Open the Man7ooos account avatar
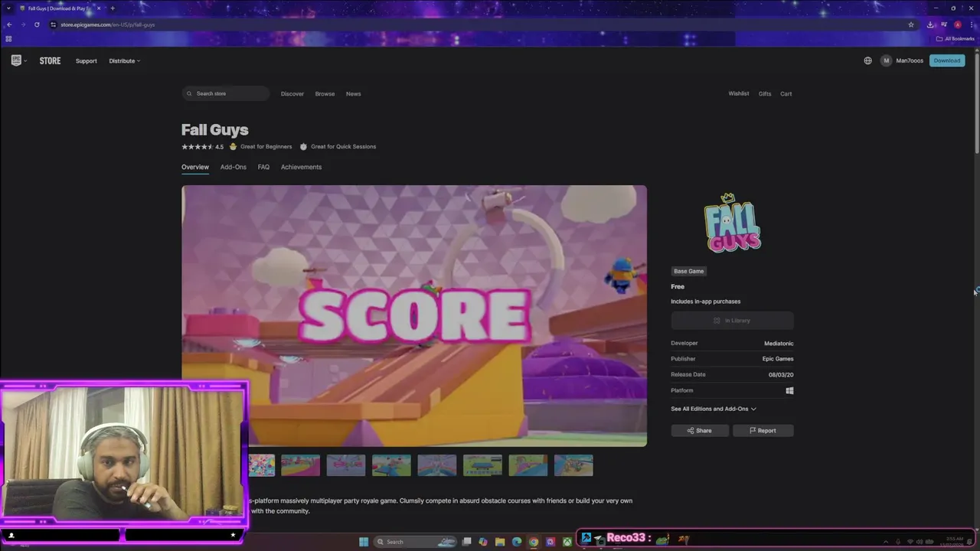 point(887,60)
